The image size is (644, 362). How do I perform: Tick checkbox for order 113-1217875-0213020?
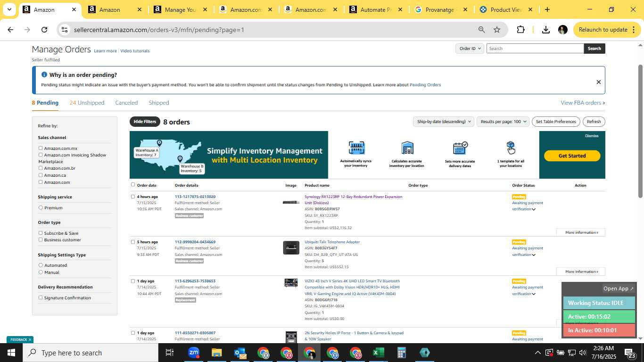click(133, 197)
